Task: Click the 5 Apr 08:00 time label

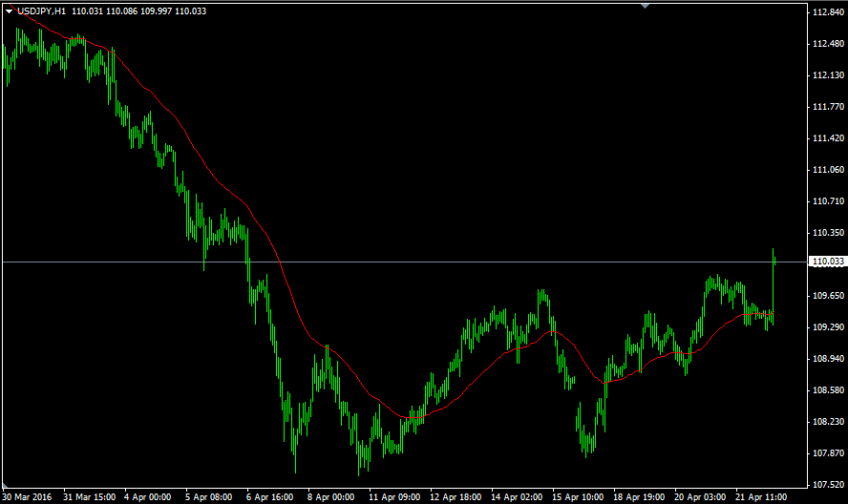Action: tap(209, 497)
